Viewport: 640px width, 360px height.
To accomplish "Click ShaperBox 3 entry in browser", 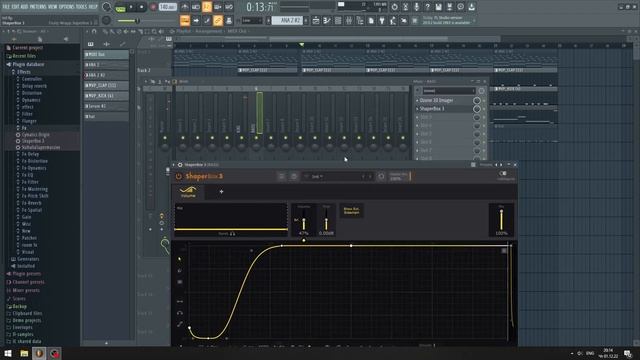I will point(32,141).
